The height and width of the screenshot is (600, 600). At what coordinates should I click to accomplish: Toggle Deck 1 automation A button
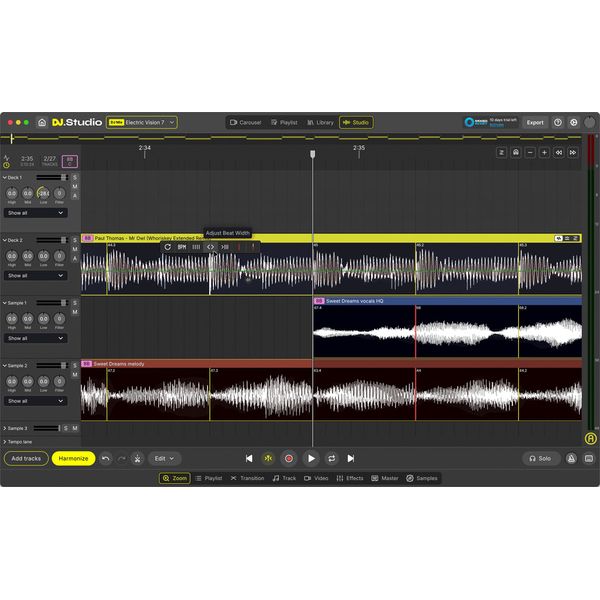click(x=75, y=196)
